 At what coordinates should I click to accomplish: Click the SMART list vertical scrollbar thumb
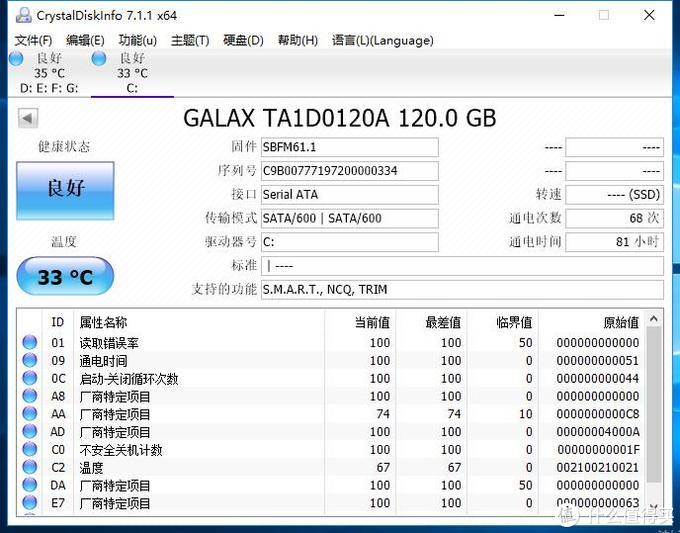point(654,405)
